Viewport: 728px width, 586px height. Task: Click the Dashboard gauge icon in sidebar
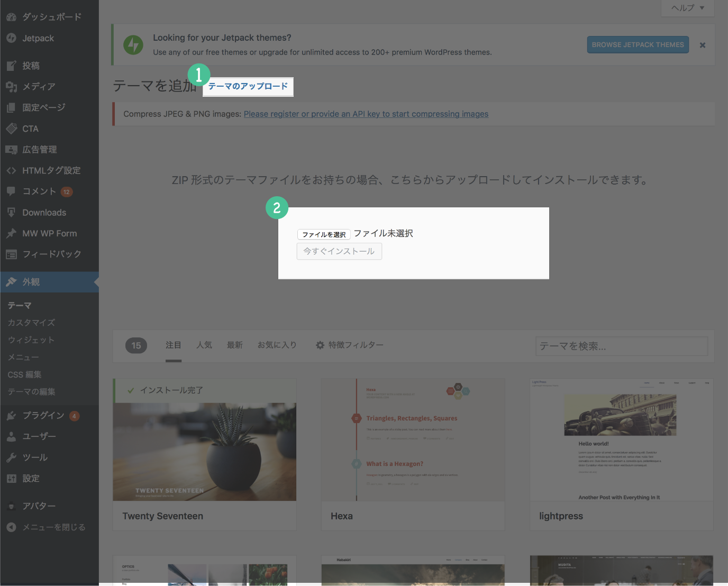click(x=11, y=17)
